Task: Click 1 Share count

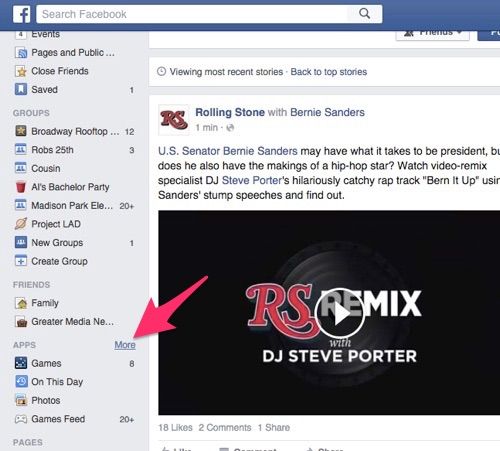Action: 274,427
